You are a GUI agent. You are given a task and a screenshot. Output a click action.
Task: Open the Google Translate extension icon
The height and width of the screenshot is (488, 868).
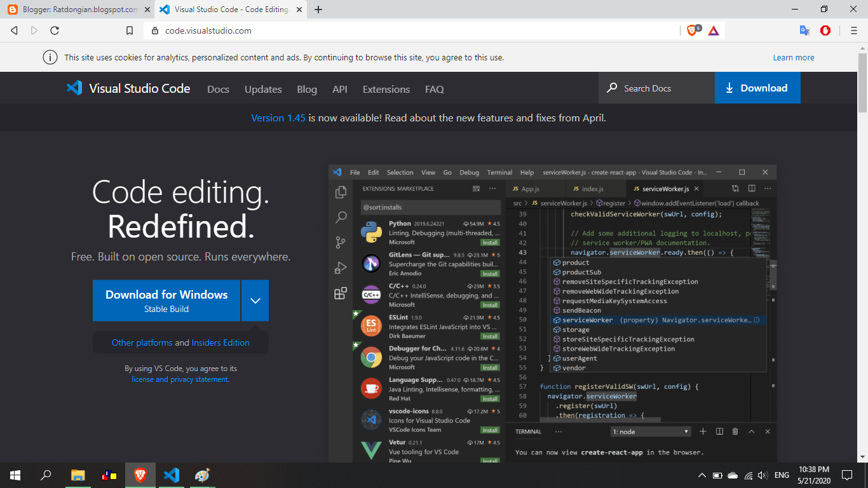pyautogui.click(x=804, y=30)
